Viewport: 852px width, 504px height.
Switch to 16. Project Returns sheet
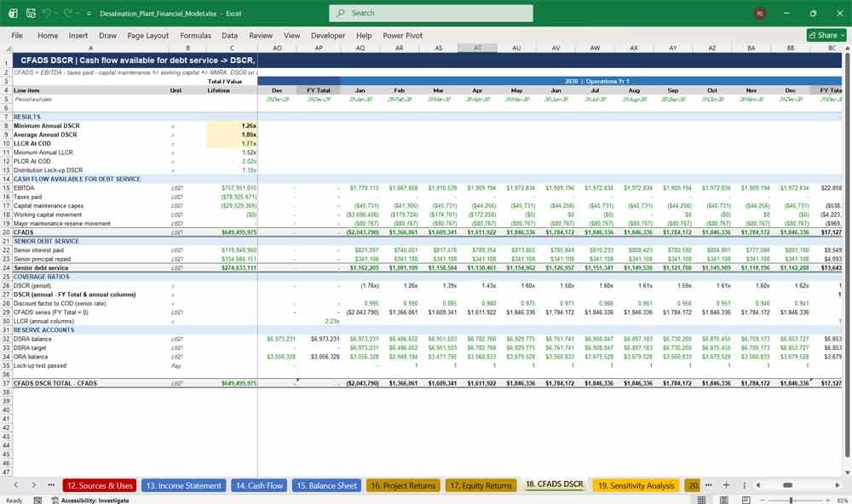(403, 485)
